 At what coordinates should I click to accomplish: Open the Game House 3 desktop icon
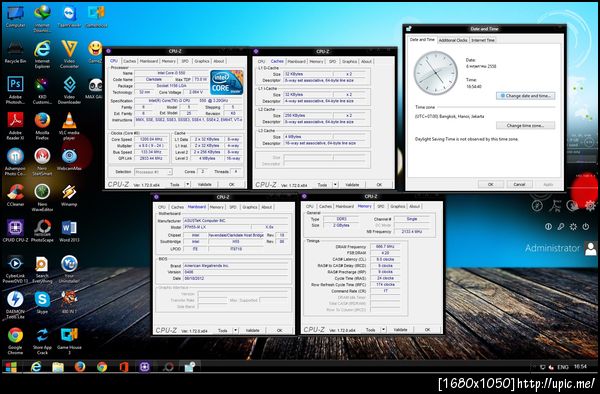pos(69,340)
